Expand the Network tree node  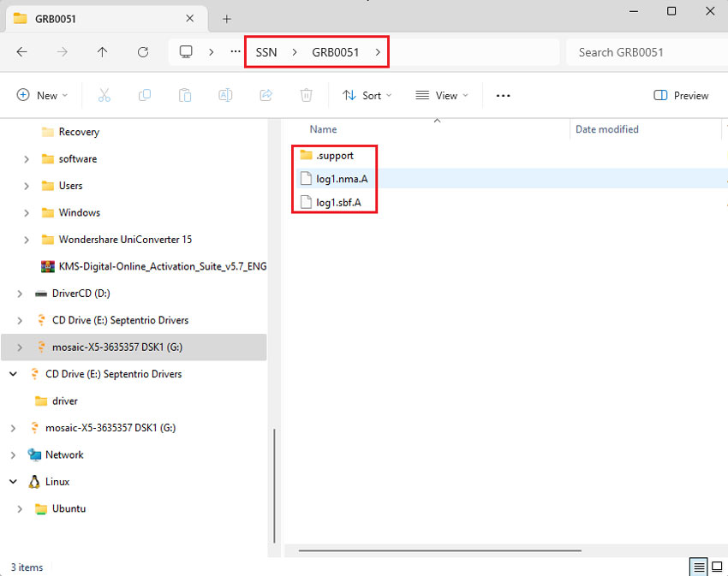point(13,454)
